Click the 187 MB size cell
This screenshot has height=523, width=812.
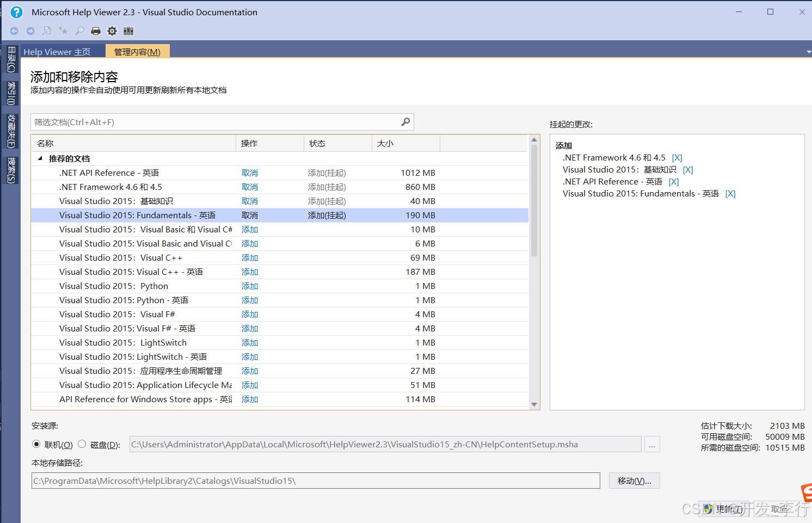[x=420, y=272]
